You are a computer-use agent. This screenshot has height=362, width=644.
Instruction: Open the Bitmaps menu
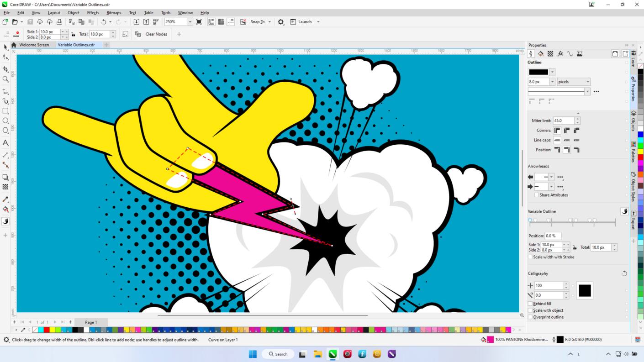[x=113, y=12]
